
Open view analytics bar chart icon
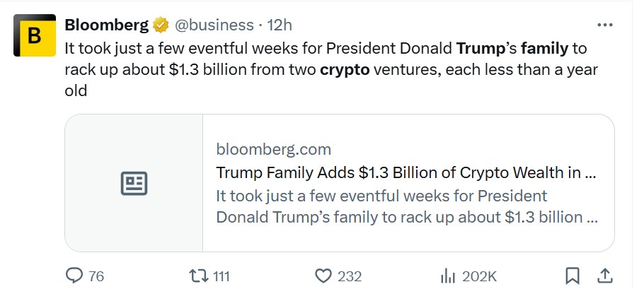(447, 276)
